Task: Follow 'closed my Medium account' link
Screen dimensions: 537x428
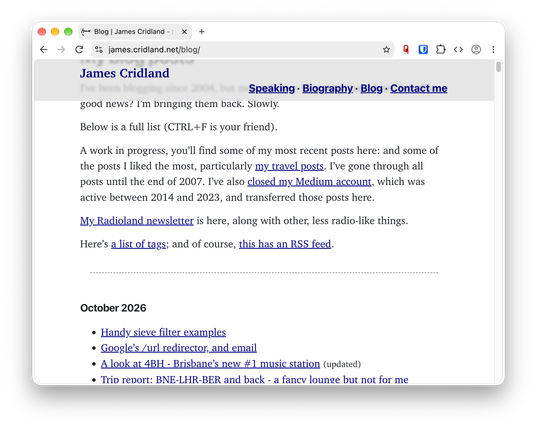Action: (x=309, y=181)
